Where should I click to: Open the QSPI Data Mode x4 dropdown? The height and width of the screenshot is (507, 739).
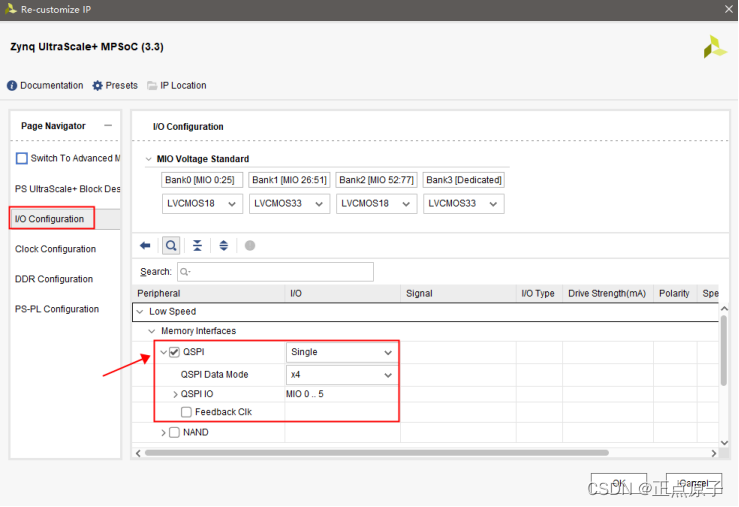[x=342, y=375]
